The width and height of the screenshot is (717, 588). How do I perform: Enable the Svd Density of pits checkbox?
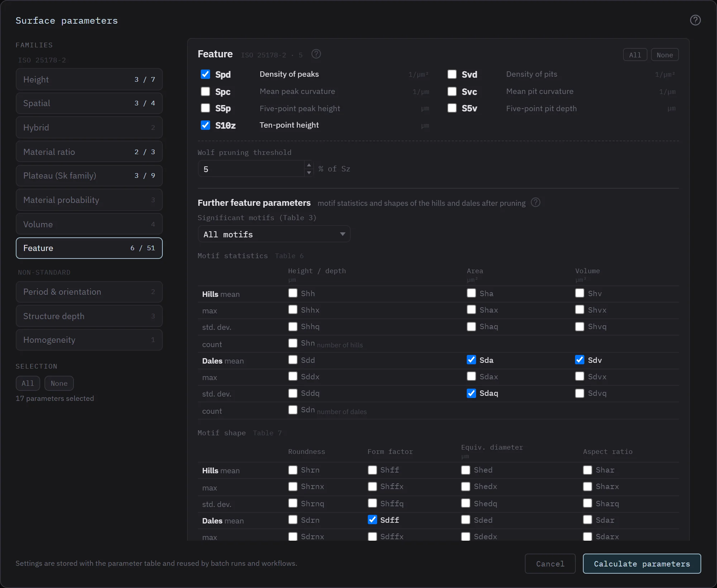[x=452, y=74]
